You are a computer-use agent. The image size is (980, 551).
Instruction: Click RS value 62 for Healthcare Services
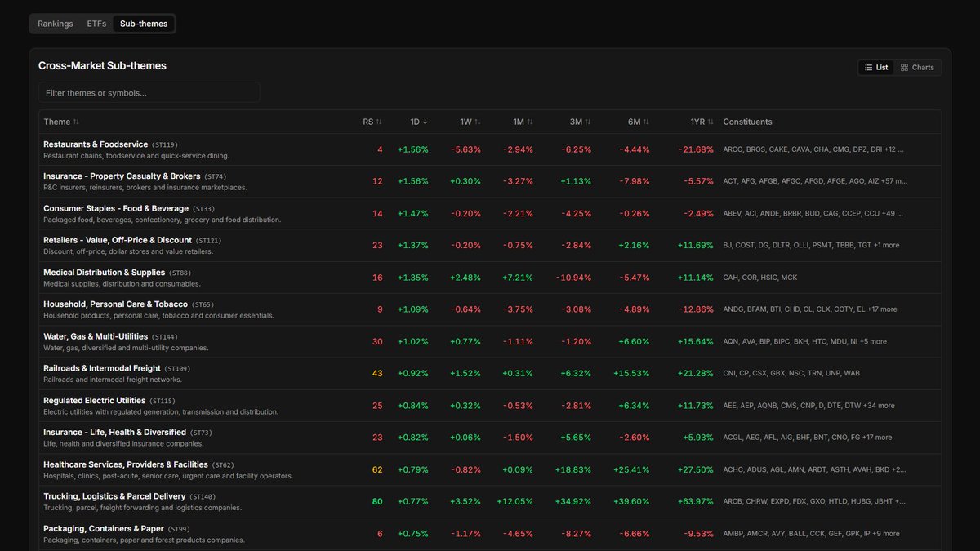377,469
